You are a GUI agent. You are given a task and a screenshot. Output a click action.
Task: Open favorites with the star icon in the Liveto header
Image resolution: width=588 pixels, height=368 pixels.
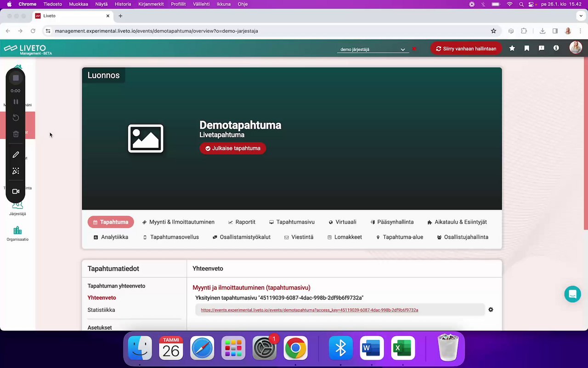512,48
